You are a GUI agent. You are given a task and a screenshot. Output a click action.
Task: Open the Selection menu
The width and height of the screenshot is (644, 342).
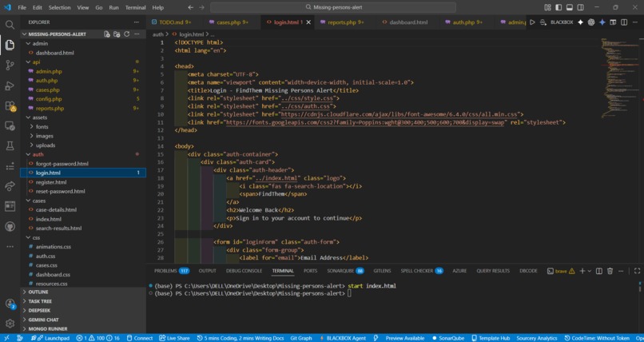click(x=60, y=7)
